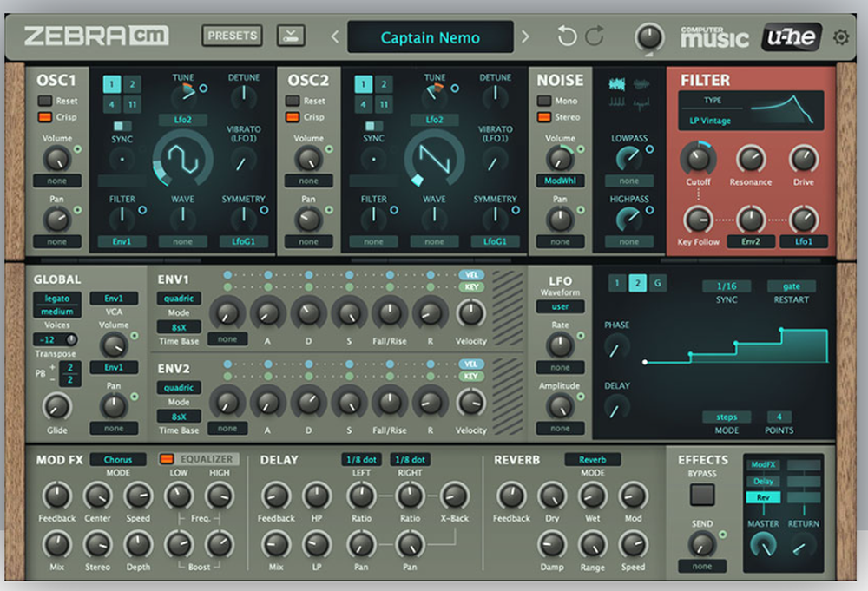
Task: Click the undo icon
Action: pos(566,36)
